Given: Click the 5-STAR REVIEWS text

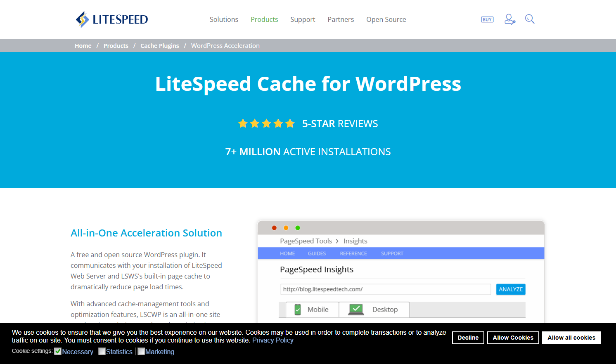Looking at the screenshot, I should coord(340,124).
